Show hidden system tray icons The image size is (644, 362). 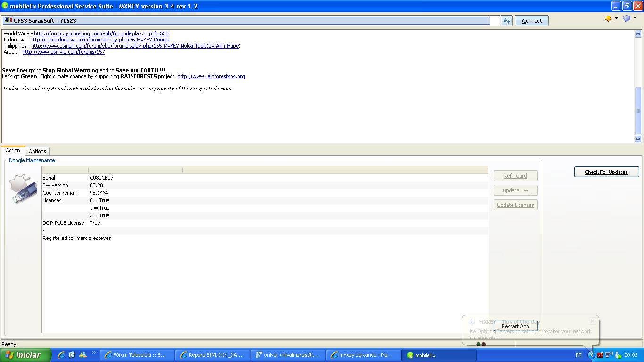pos(591,355)
